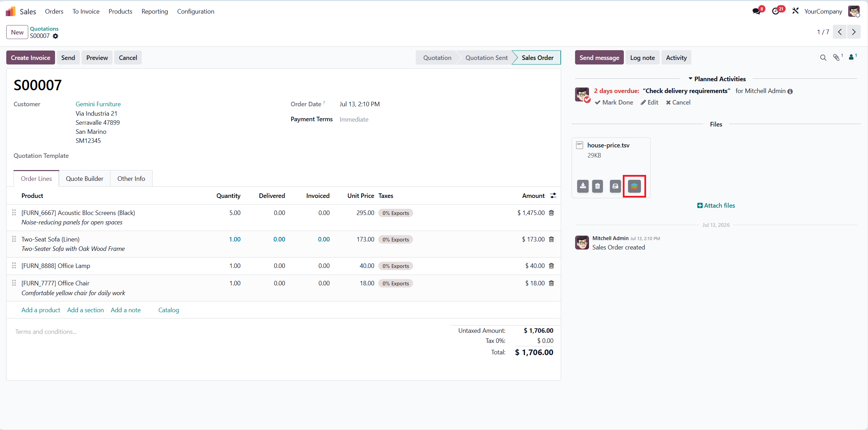Cancel the planned activity
The image size is (868, 430).
(678, 102)
